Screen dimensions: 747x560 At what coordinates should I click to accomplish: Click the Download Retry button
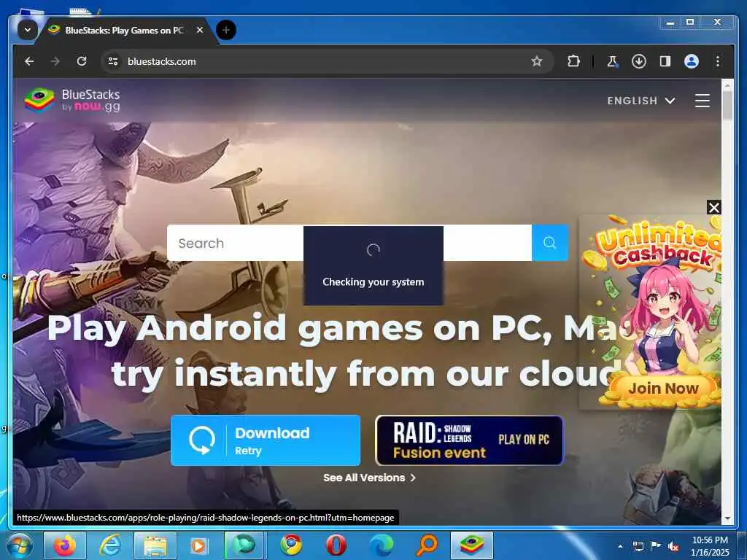point(266,440)
